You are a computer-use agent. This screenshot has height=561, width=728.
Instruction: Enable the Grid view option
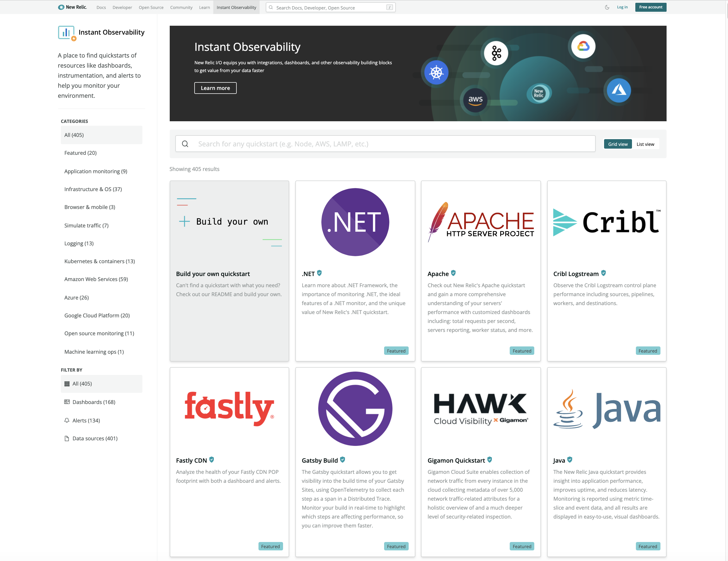[617, 144]
